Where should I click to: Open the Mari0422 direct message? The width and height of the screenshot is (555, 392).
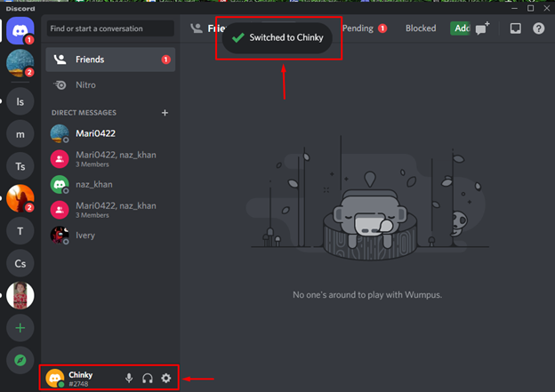pos(110,133)
